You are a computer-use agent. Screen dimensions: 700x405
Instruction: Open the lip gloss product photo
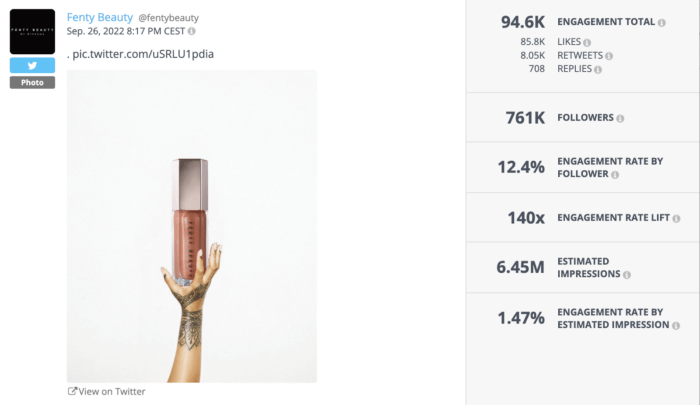click(x=192, y=226)
